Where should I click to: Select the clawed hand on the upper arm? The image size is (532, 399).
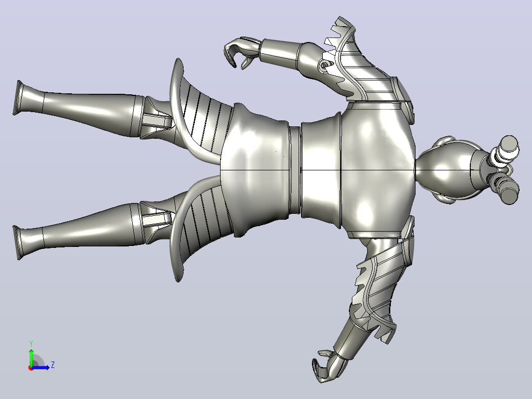click(x=242, y=52)
